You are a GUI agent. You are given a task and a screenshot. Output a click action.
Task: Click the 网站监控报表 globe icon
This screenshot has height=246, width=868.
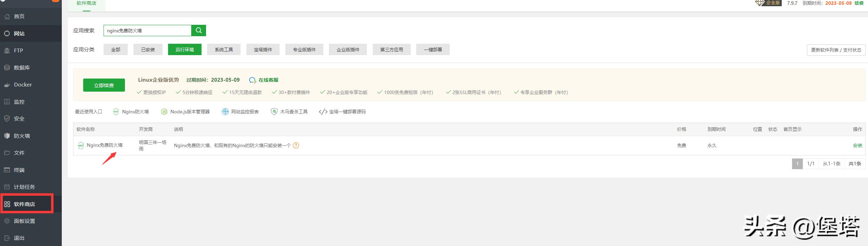(x=225, y=112)
